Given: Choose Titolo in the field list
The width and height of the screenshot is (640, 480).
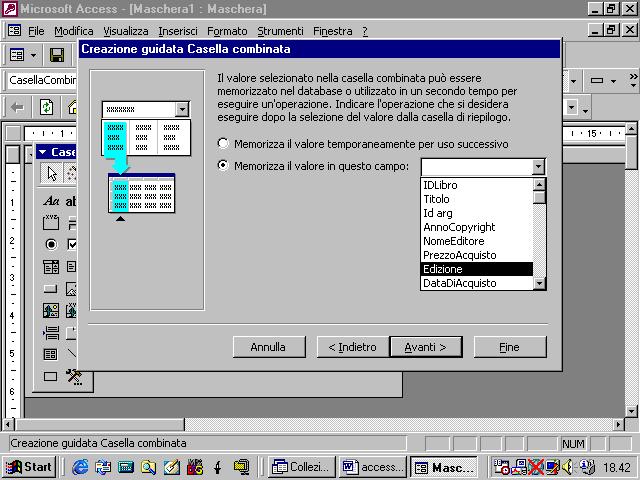Looking at the screenshot, I should (477, 199).
